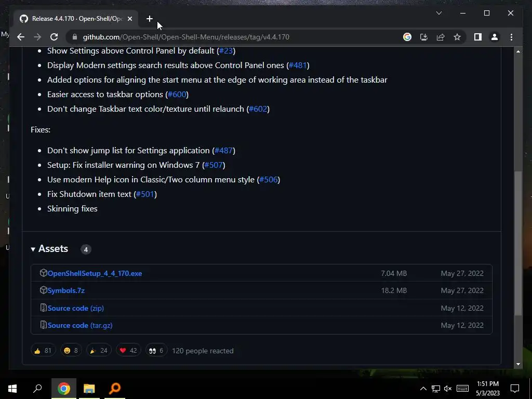Click the taskbar clock showing 1:51 PM
This screenshot has width=532, height=399.
tap(488, 389)
